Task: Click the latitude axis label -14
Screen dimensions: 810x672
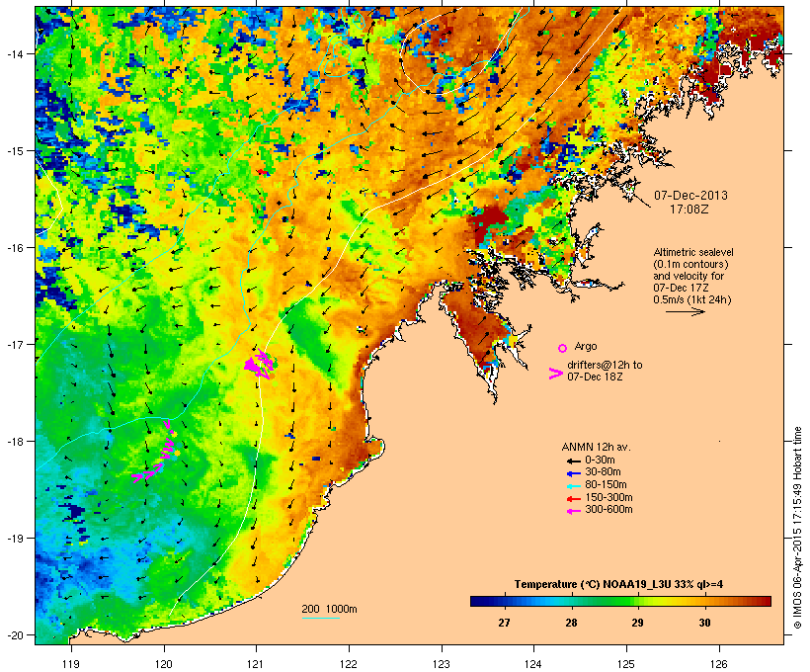Action: (15, 53)
